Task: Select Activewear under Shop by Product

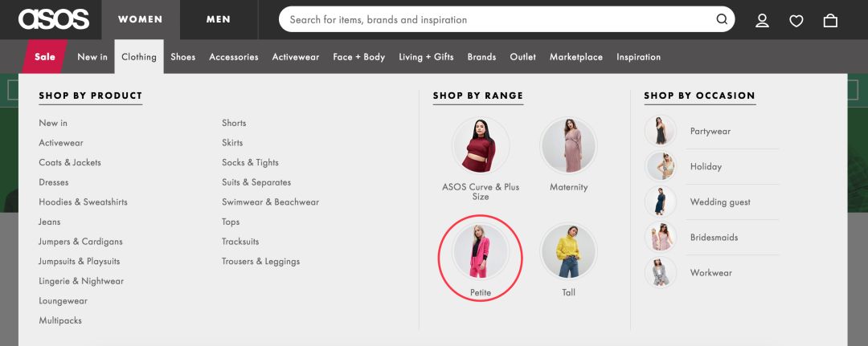Action: coord(61,143)
